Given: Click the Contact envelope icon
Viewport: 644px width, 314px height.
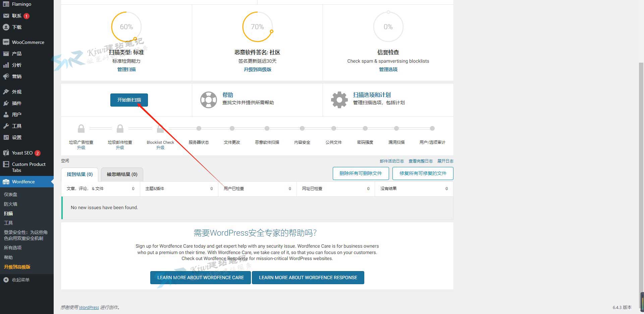Looking at the screenshot, I should tap(6, 16).
